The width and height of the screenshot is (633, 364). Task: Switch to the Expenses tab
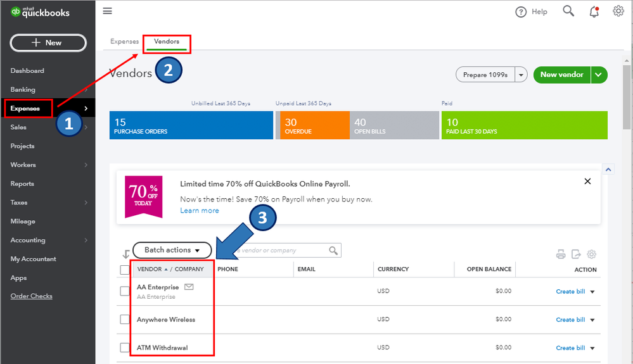[x=124, y=42]
